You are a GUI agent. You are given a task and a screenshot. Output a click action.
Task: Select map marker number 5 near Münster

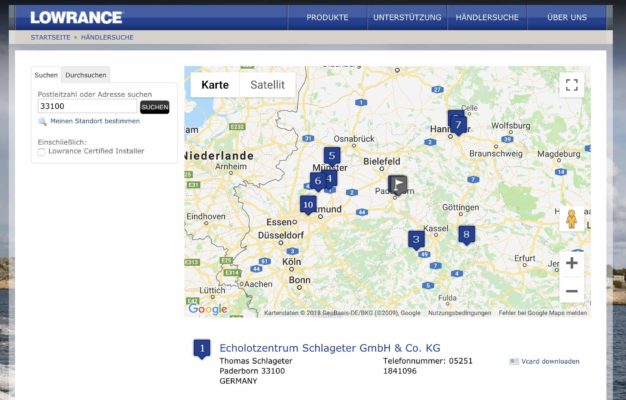(332, 156)
